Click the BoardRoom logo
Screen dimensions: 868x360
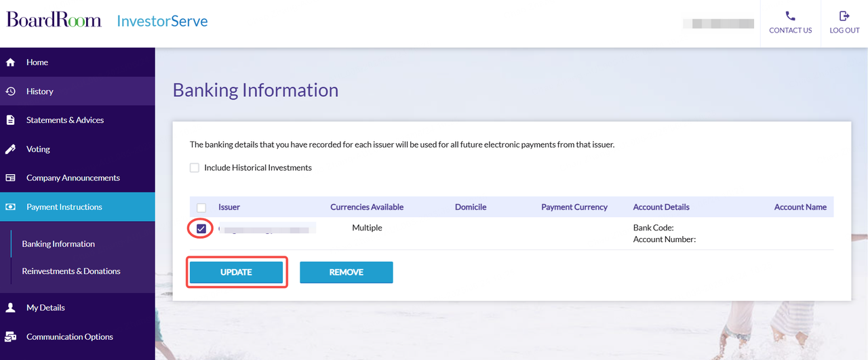click(54, 19)
